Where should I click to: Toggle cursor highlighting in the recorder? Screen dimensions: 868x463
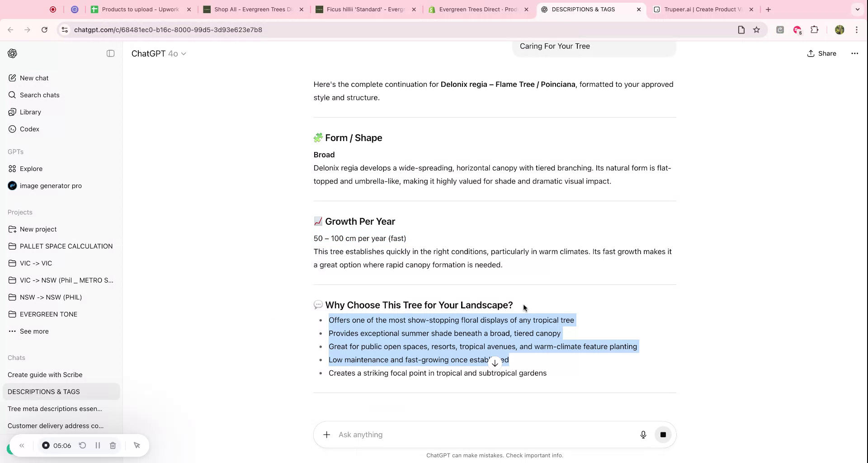137,445
